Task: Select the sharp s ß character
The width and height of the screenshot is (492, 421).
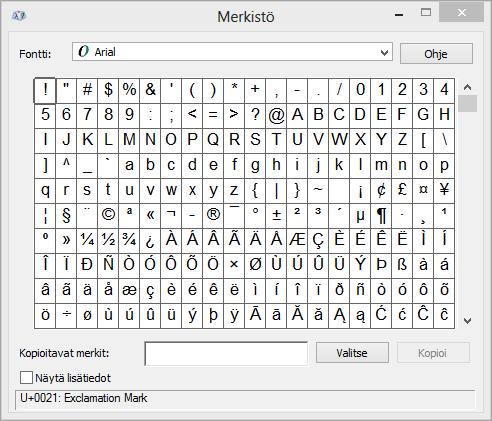Action: point(402,266)
